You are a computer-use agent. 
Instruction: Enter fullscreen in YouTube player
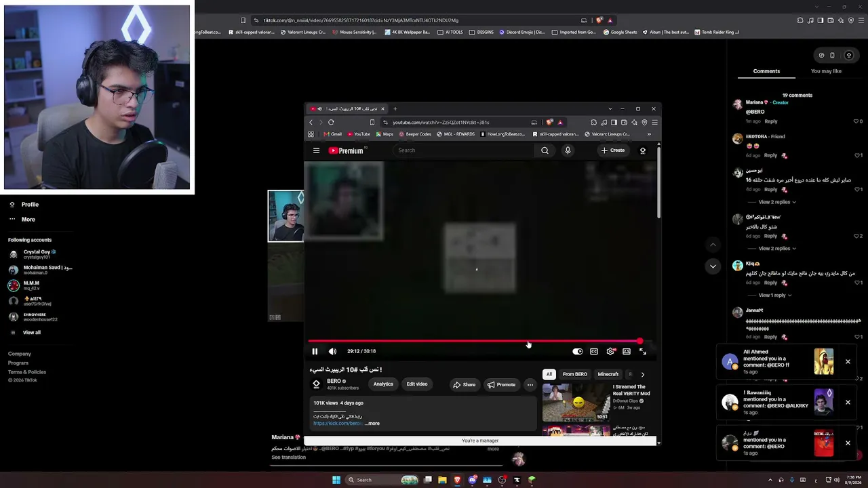[x=643, y=351]
